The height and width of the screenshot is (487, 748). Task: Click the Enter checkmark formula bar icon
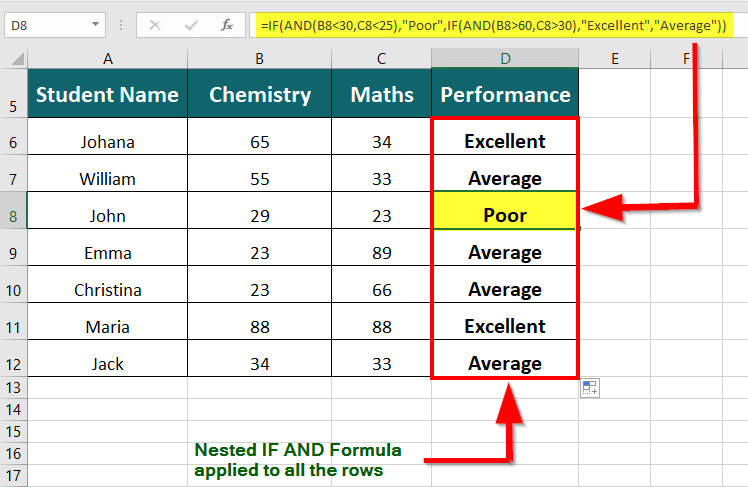191,25
